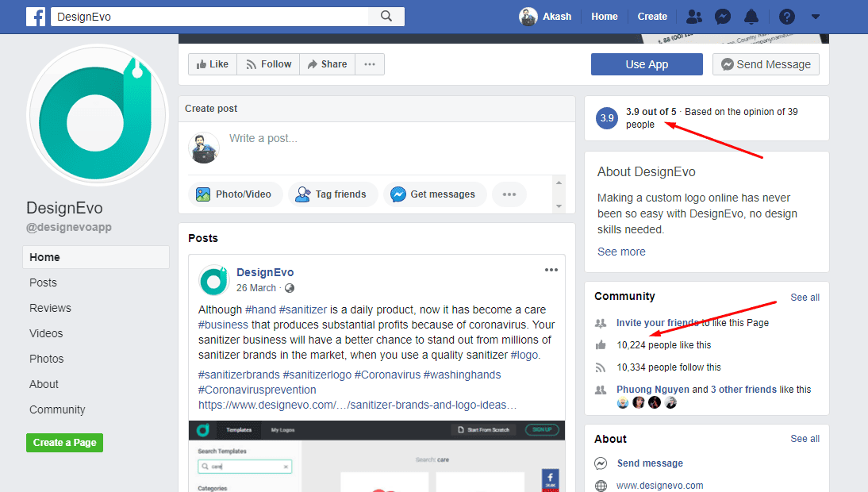Open the Quick Help question mark icon
Viewport: 868px width, 492px height.
pos(786,17)
